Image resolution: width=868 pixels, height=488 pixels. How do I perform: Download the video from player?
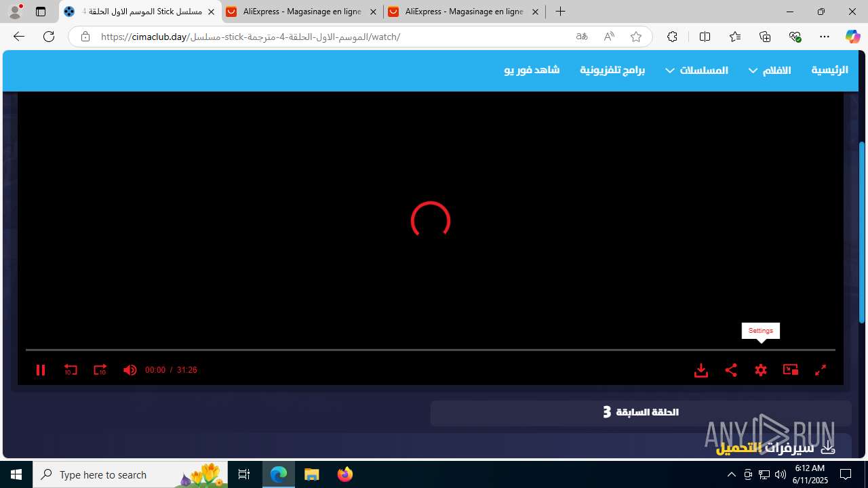(x=701, y=370)
